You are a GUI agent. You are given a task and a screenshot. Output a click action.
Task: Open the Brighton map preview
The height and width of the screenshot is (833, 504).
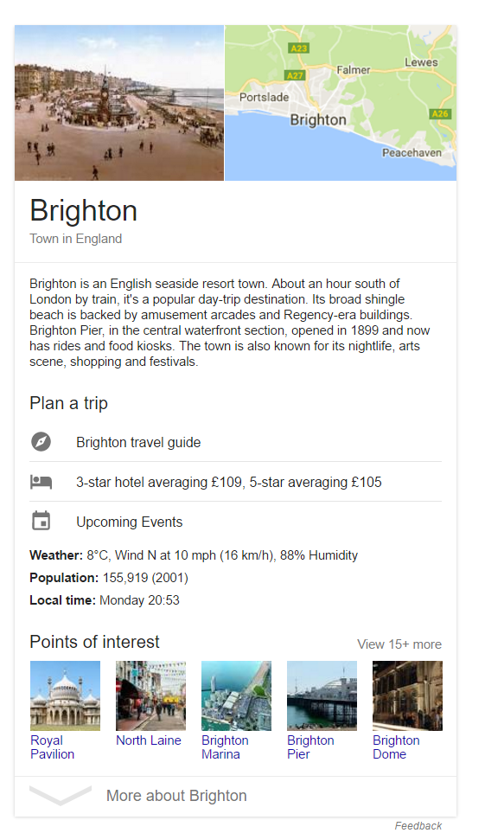tap(341, 103)
